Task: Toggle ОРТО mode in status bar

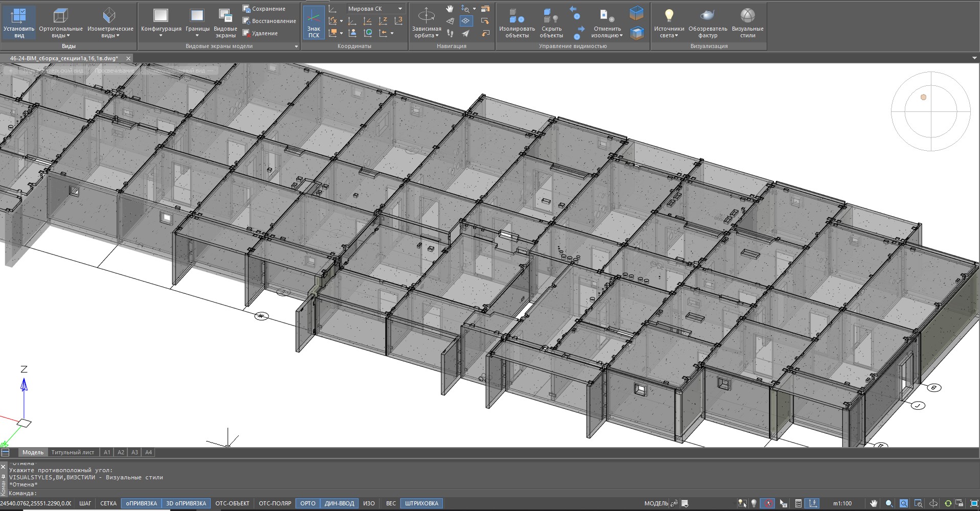Action: pos(307,503)
